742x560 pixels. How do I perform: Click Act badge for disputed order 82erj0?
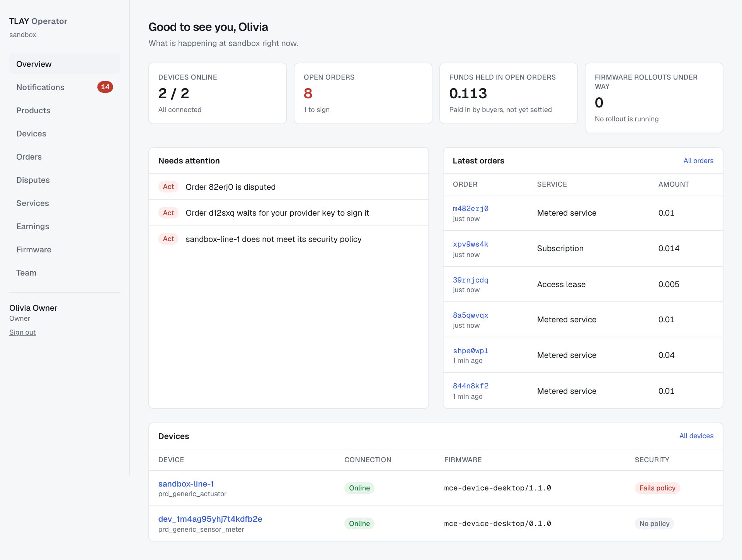168,187
